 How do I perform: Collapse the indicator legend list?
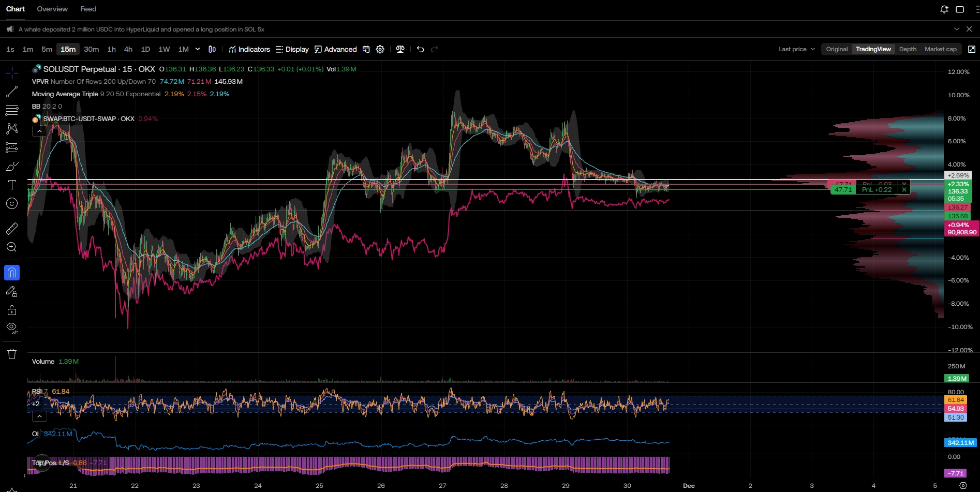[x=39, y=131]
